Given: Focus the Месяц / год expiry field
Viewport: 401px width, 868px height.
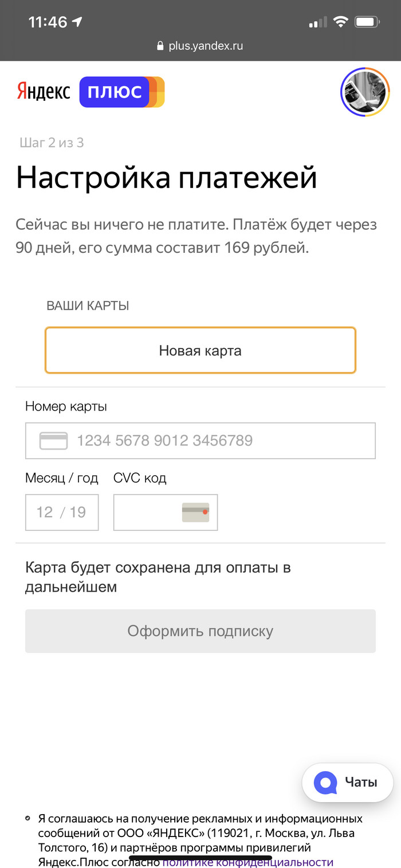Looking at the screenshot, I should pos(62,512).
